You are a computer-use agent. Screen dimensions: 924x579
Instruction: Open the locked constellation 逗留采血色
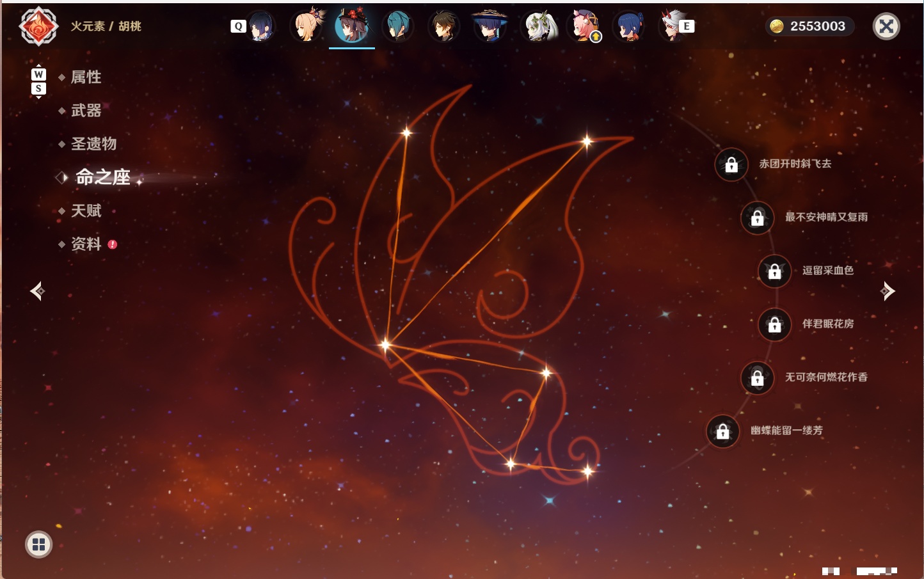(774, 271)
